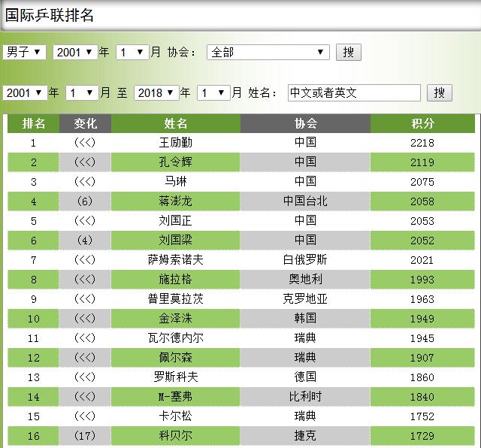Select player name M-塞弗
The width and height of the screenshot is (481, 448).
click(x=176, y=397)
